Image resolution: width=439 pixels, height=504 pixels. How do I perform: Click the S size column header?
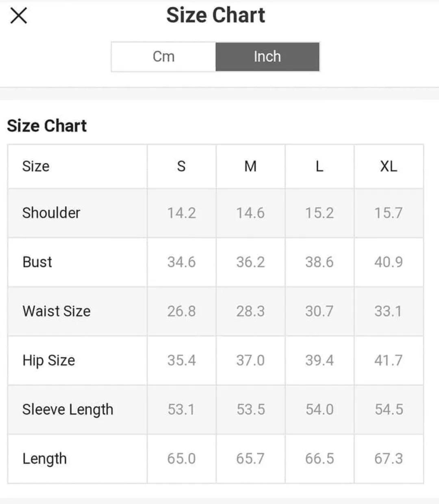[181, 166]
